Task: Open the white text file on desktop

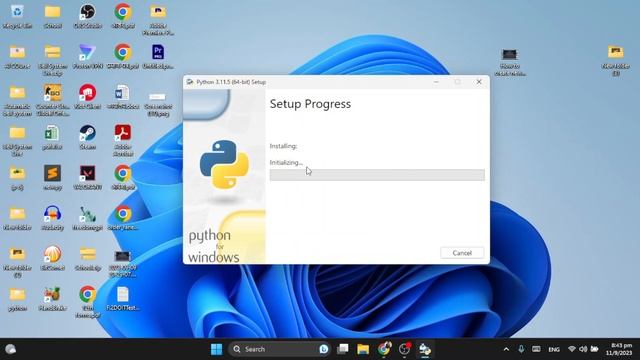Action: point(123,299)
